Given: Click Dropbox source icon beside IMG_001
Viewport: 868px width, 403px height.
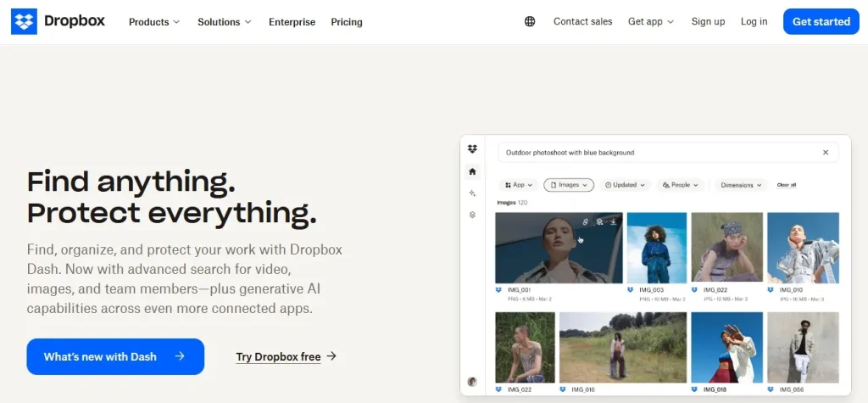Looking at the screenshot, I should click(498, 290).
